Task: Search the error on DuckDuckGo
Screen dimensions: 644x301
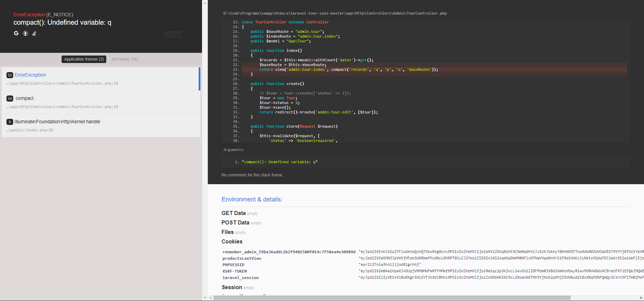Action: tap(25, 33)
